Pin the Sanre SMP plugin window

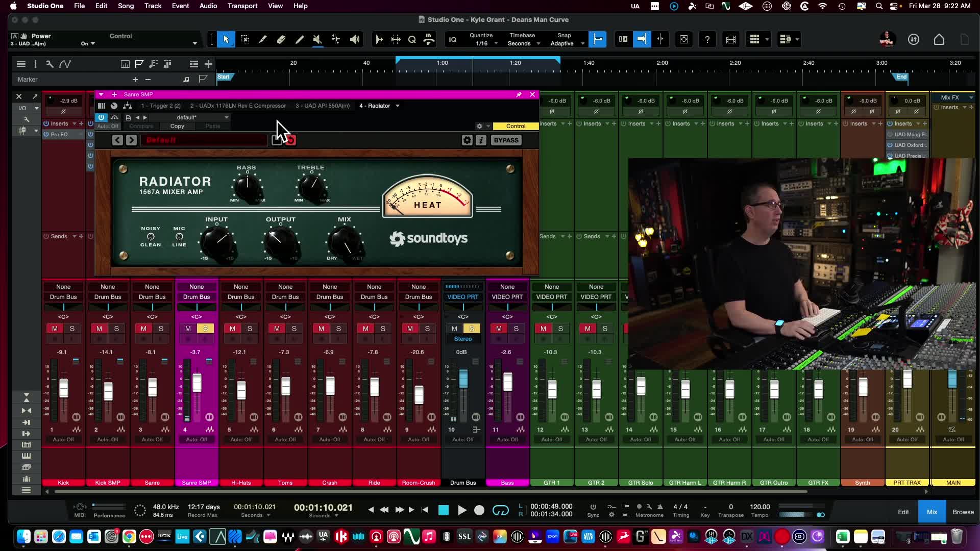[x=519, y=94]
